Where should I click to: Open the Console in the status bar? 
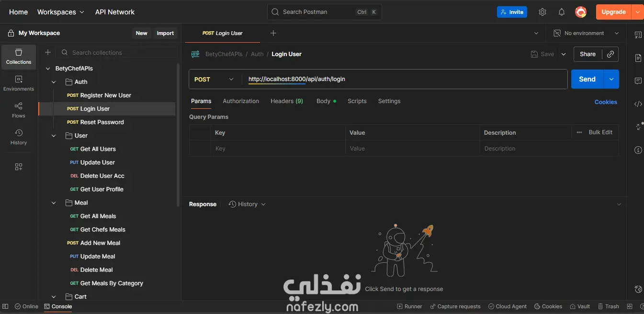(58, 306)
